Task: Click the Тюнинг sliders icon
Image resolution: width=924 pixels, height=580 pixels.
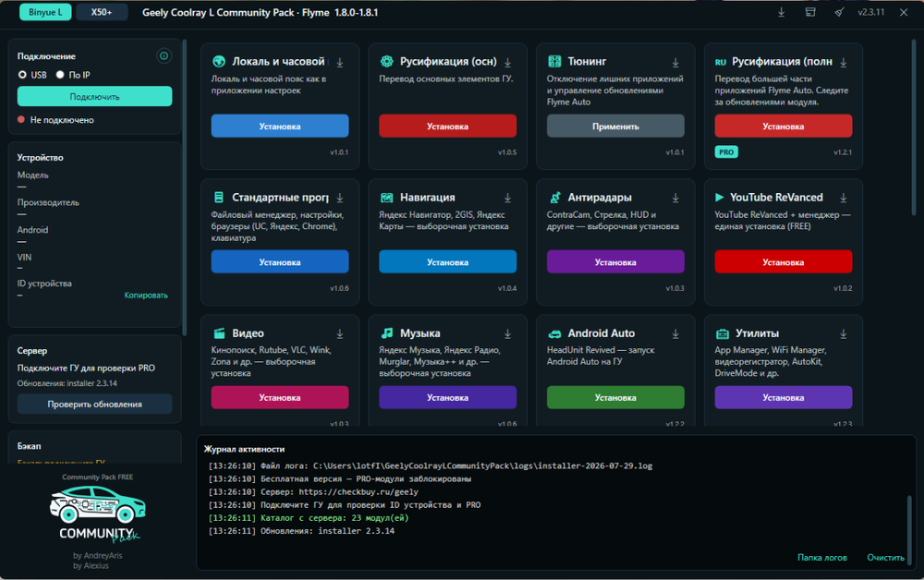Action: (x=554, y=61)
